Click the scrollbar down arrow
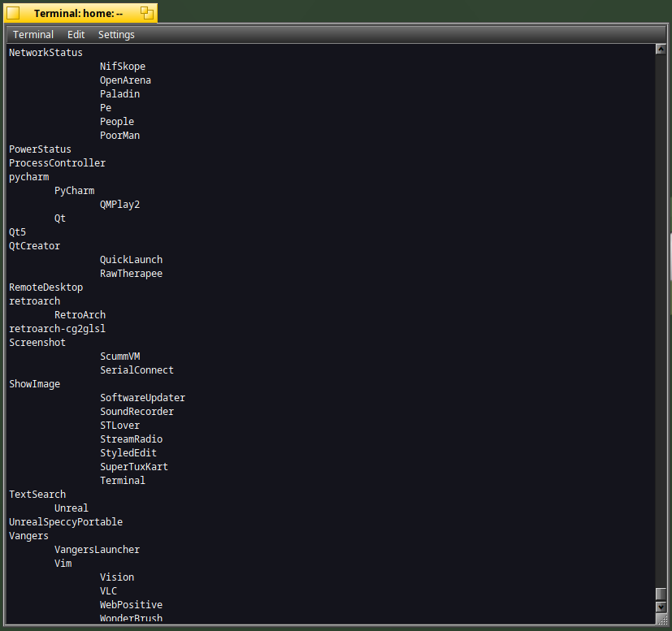Image resolution: width=672 pixels, height=631 pixels. (661, 607)
